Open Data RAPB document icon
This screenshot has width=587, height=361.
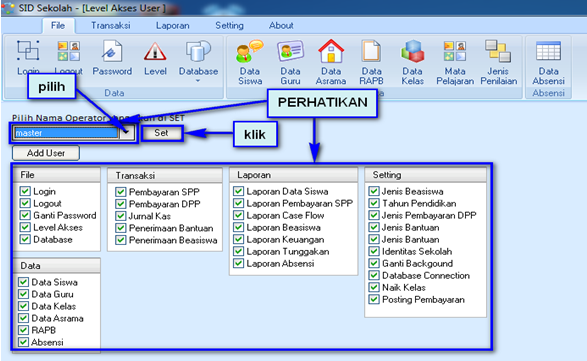[371, 51]
